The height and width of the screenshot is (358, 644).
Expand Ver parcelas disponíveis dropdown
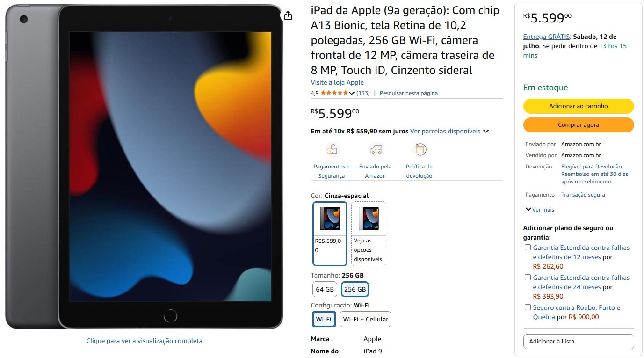(x=486, y=132)
